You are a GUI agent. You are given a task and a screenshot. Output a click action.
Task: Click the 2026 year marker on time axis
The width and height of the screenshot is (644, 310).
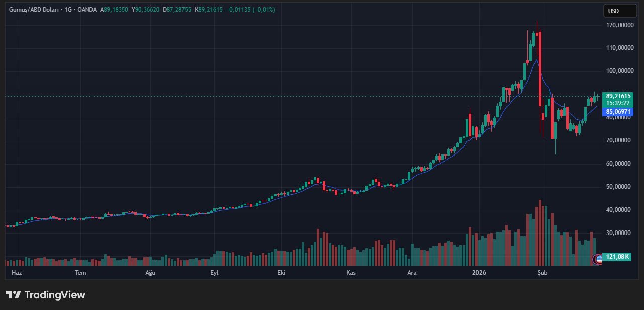(x=479, y=273)
